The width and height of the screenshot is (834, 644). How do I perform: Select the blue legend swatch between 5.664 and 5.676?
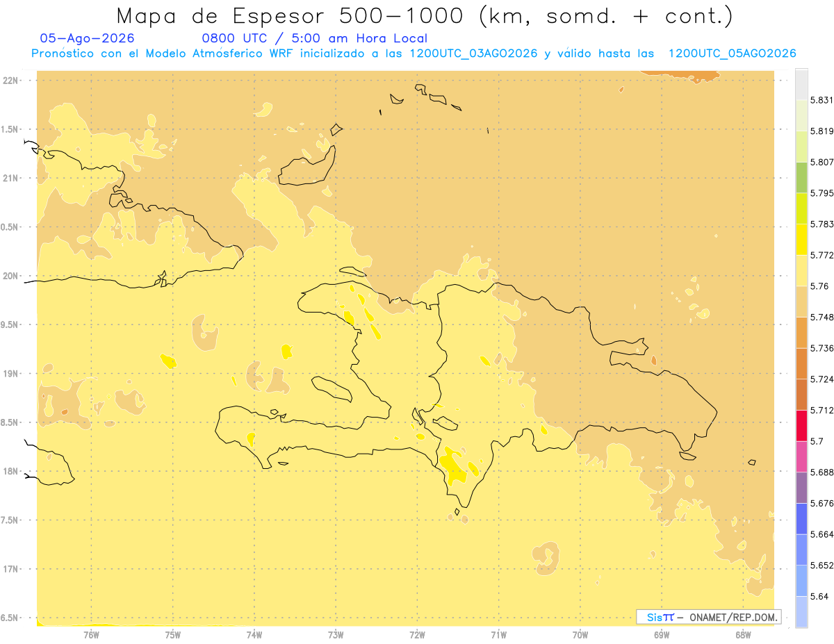(x=801, y=519)
